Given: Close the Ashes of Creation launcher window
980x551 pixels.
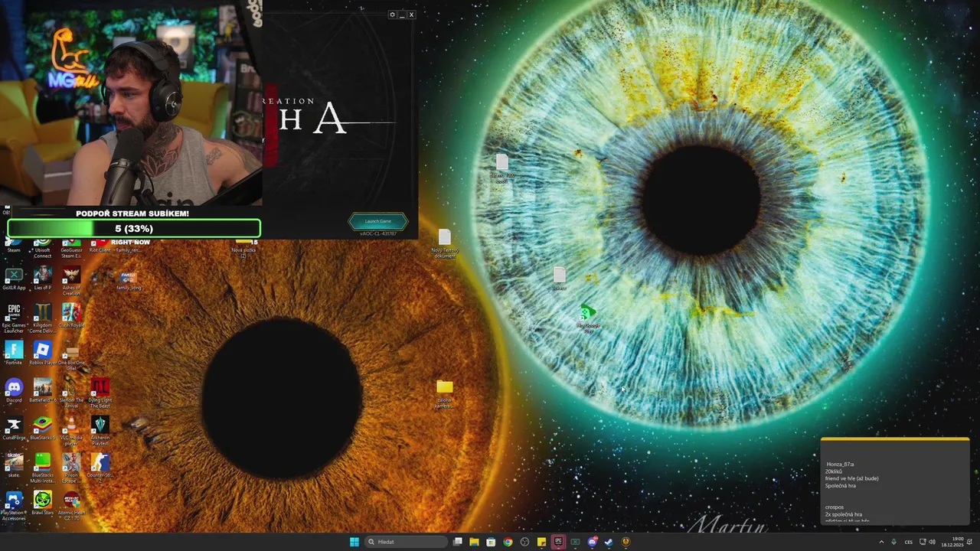Looking at the screenshot, I should click(411, 15).
